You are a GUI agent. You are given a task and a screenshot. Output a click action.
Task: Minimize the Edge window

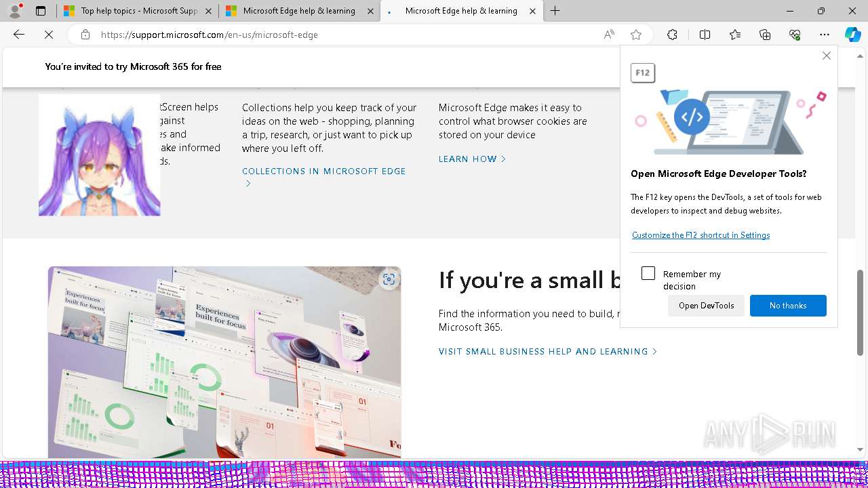click(790, 11)
